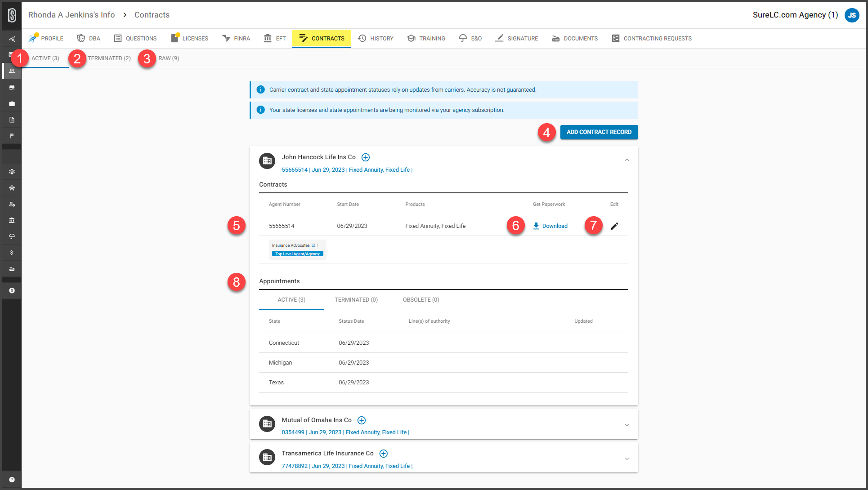
Task: Switch to appointments OBSOLETE (0) tab
Action: pyautogui.click(x=421, y=300)
